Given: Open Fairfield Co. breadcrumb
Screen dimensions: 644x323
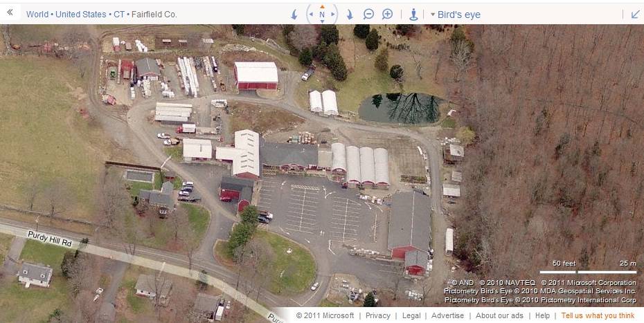Looking at the screenshot, I should pos(154,15).
